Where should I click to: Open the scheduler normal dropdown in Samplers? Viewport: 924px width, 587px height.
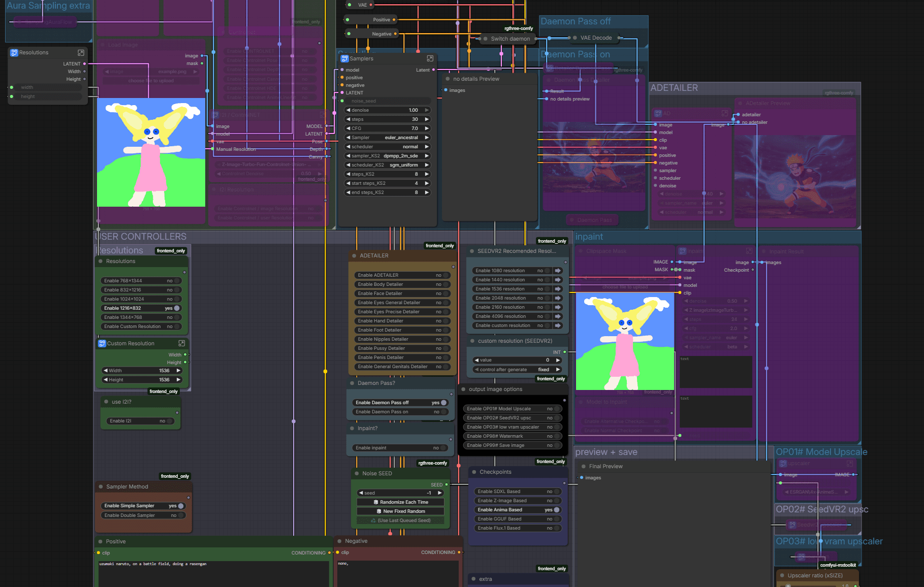388,147
